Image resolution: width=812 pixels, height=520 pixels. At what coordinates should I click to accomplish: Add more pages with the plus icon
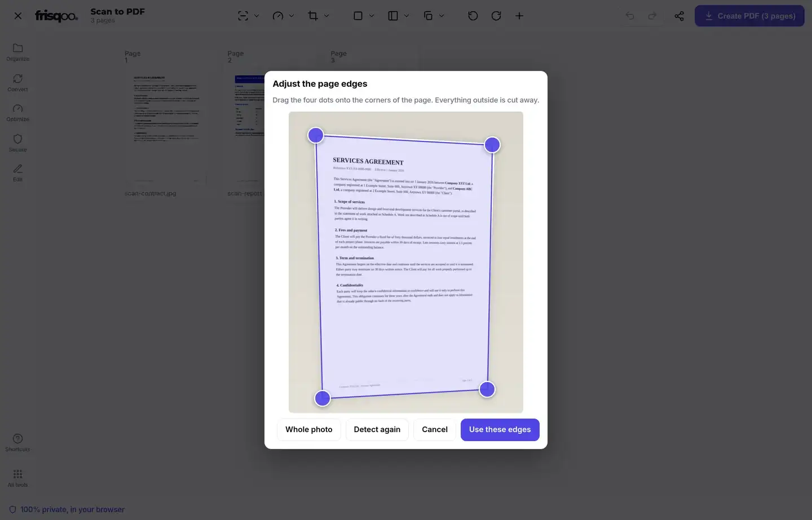519,16
